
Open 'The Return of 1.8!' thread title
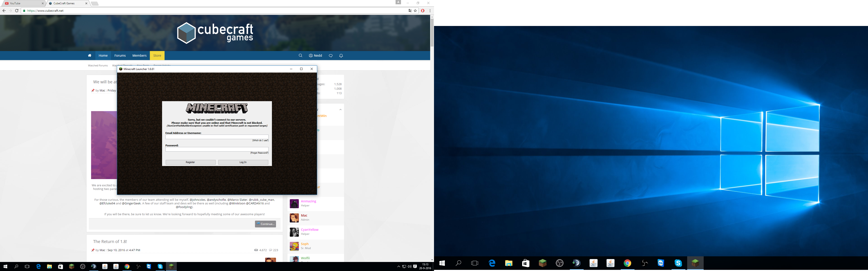(110, 241)
